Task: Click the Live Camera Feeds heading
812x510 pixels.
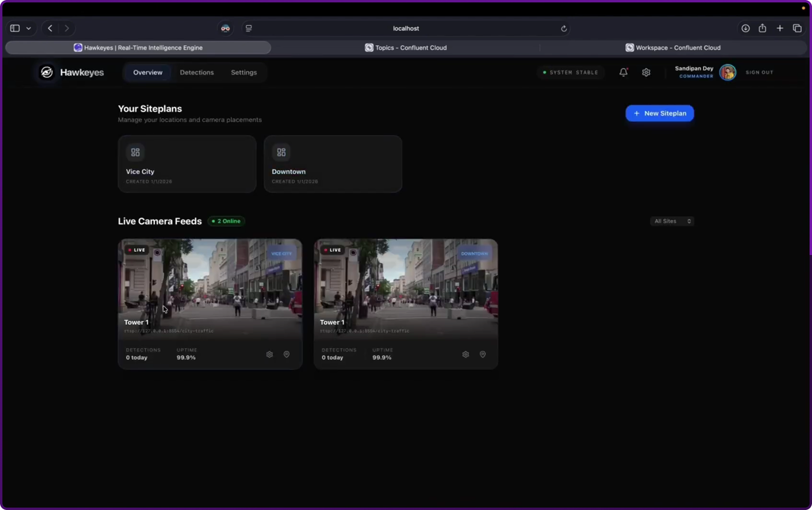Action: pos(160,221)
